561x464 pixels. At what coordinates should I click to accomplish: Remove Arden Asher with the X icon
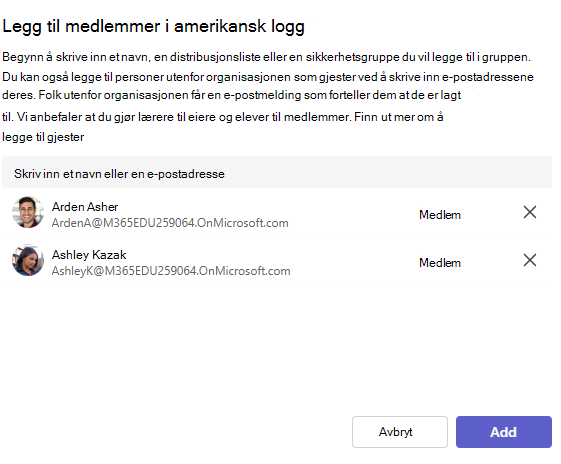coord(530,212)
